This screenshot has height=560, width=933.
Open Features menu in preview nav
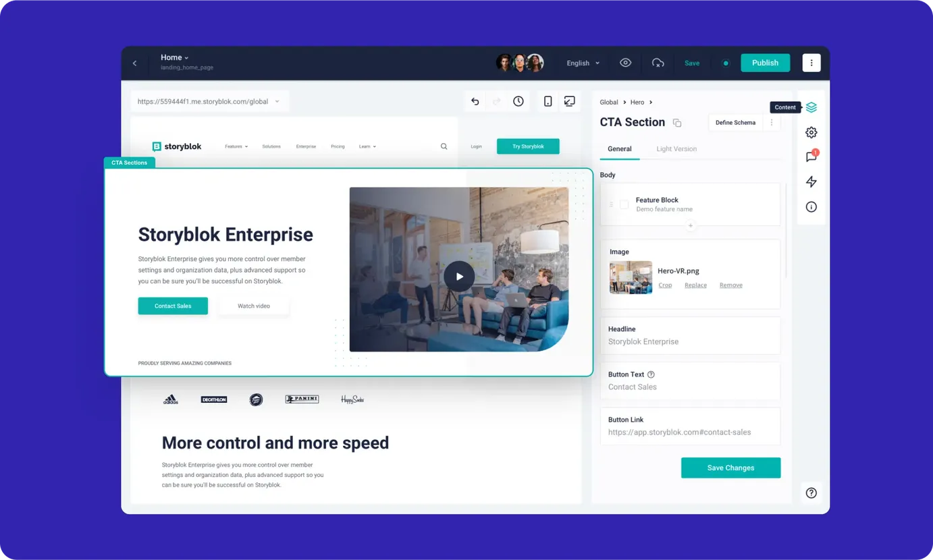pos(236,146)
